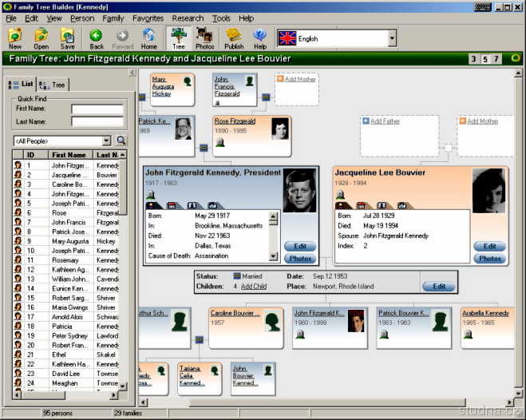Open the English language dropdown

392,38
